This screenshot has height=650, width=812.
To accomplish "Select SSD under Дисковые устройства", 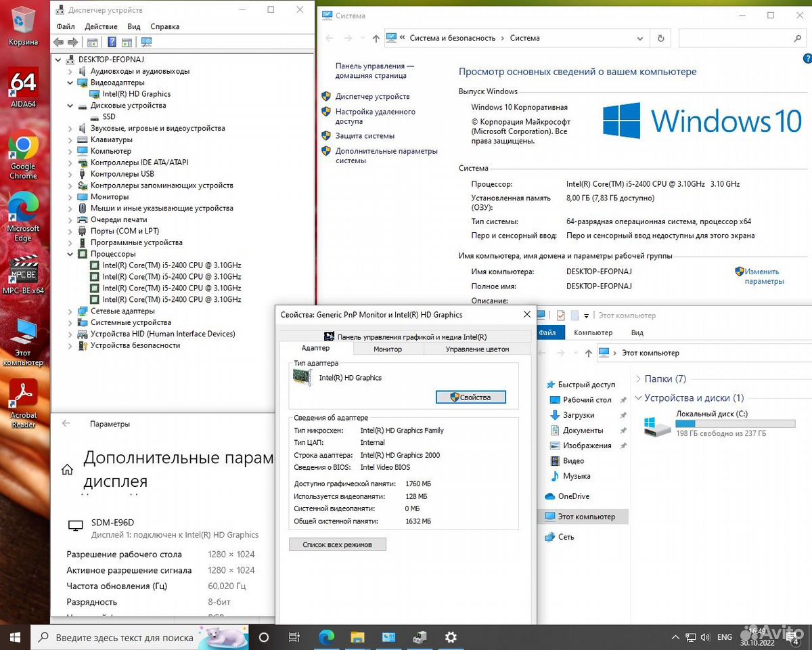I will click(x=108, y=117).
